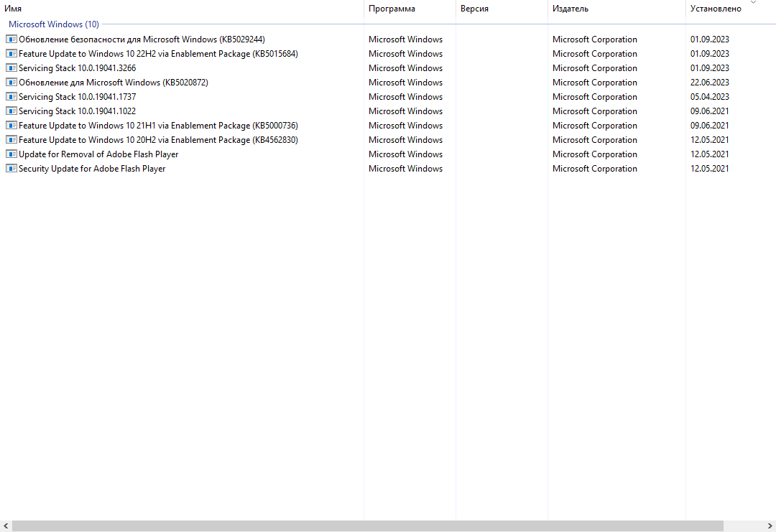Click install date 22.06.2023
Screen dimensions: 776x532
710,82
